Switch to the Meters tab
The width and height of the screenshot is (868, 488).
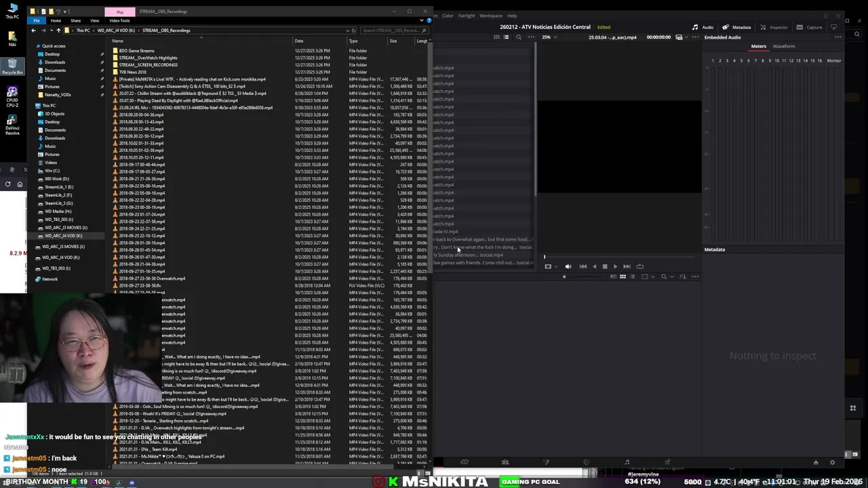758,46
